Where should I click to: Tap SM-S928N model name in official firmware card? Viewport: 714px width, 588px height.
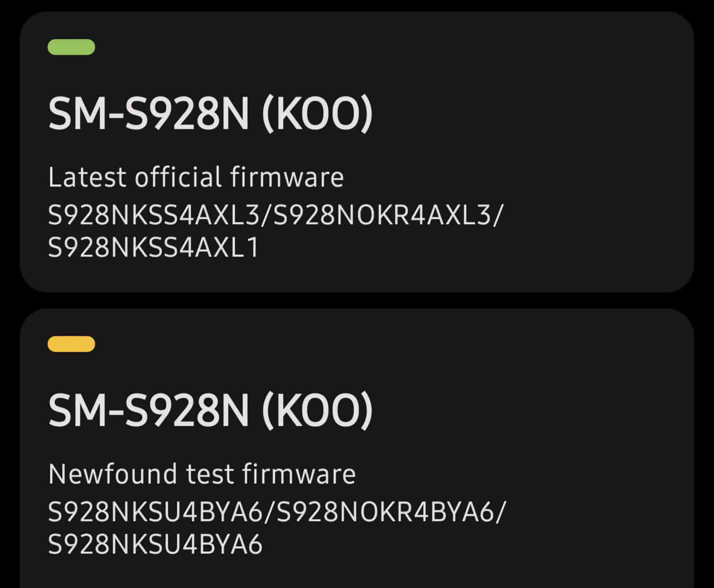[x=149, y=113]
